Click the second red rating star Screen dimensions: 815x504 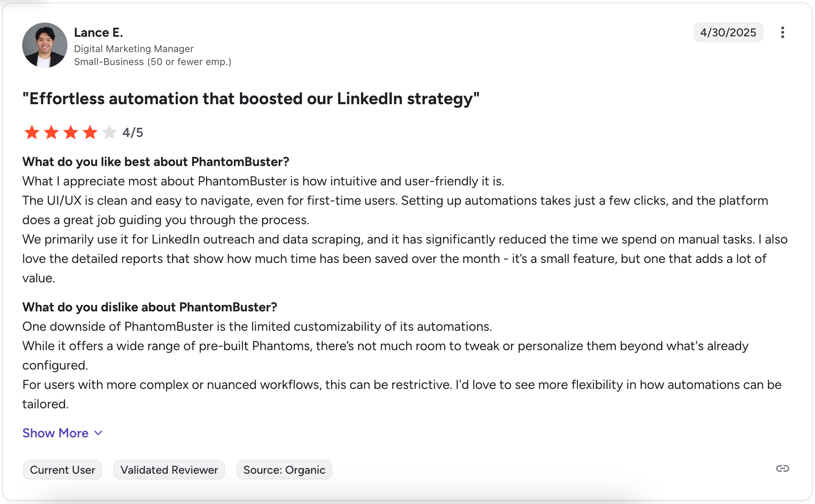pos(51,132)
